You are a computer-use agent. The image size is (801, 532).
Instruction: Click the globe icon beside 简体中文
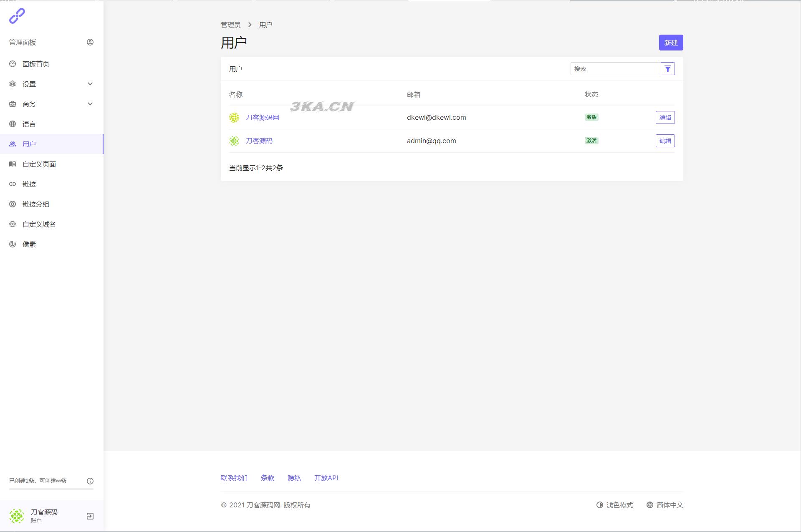650,505
